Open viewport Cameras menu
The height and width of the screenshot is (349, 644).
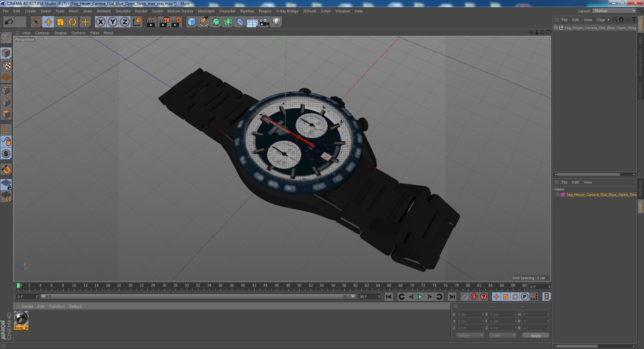pyautogui.click(x=42, y=33)
